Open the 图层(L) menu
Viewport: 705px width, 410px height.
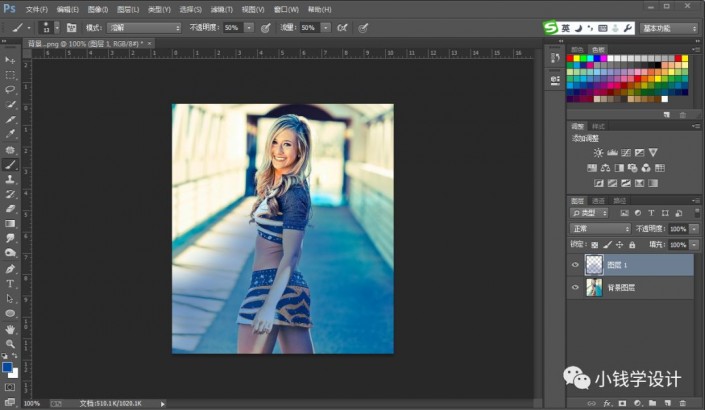pos(128,9)
